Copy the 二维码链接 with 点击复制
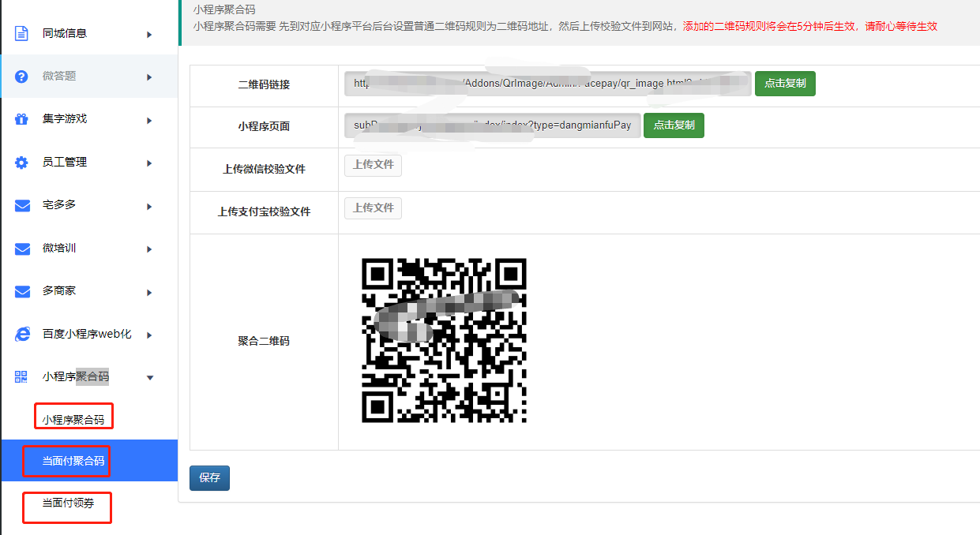 click(785, 84)
